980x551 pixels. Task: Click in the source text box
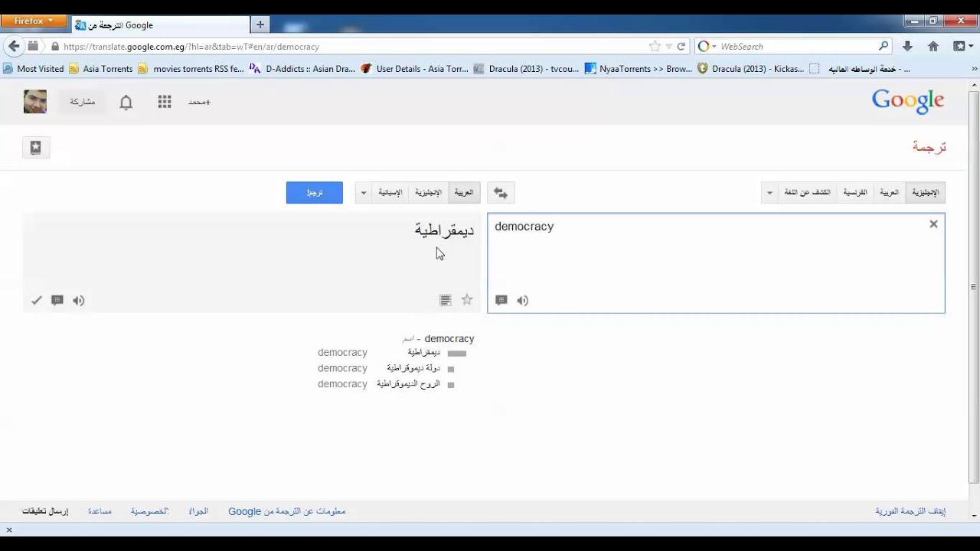pyautogui.click(x=716, y=263)
